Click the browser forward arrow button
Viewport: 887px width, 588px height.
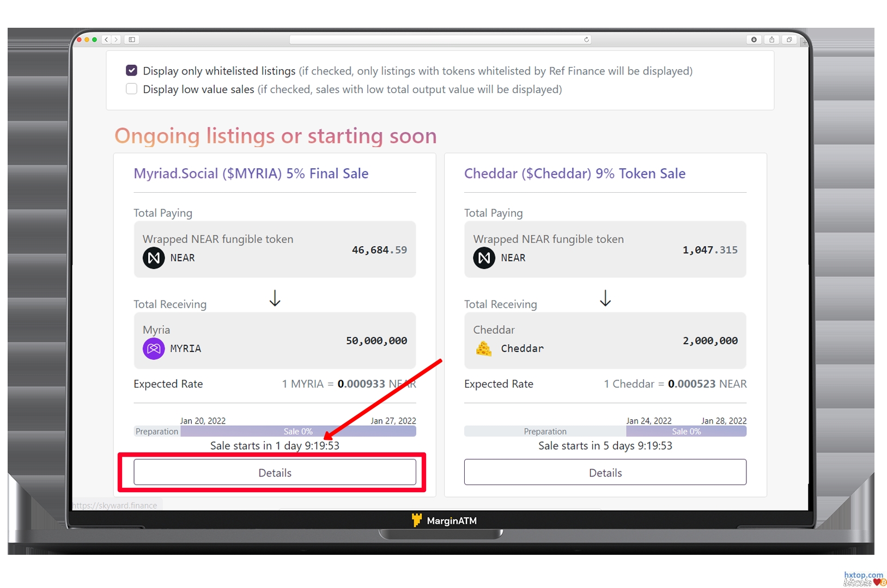point(116,40)
